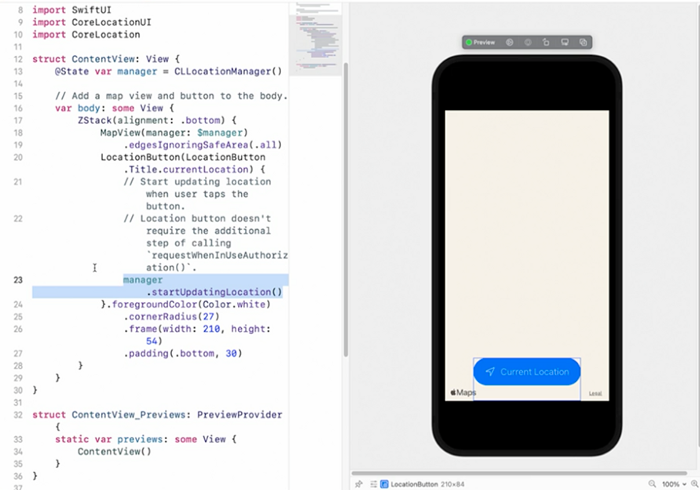The width and height of the screenshot is (700, 490).
Task: Click the Preview live status button
Action: 480,43
